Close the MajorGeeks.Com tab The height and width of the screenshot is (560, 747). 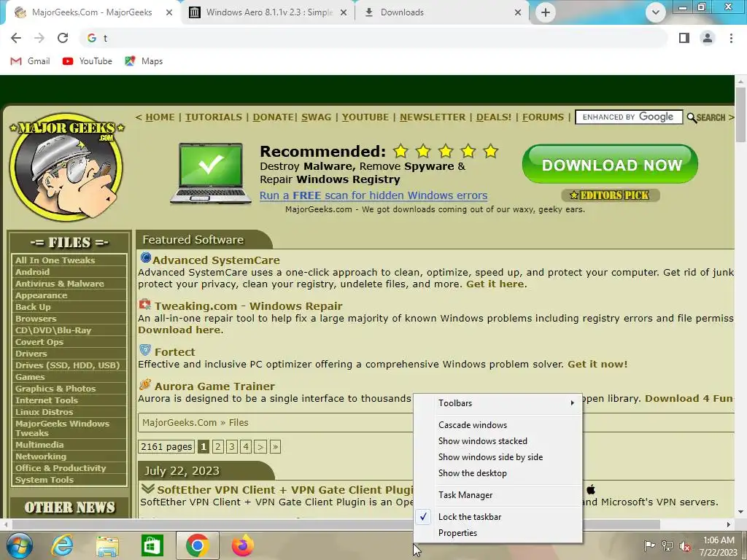169,12
